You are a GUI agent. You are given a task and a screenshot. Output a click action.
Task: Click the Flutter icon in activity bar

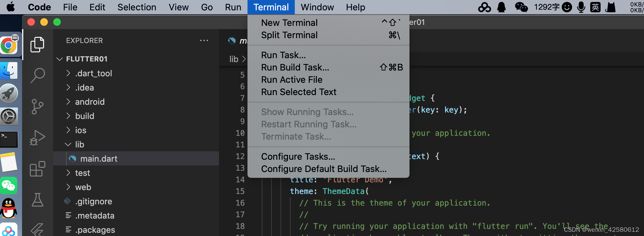tap(37, 229)
